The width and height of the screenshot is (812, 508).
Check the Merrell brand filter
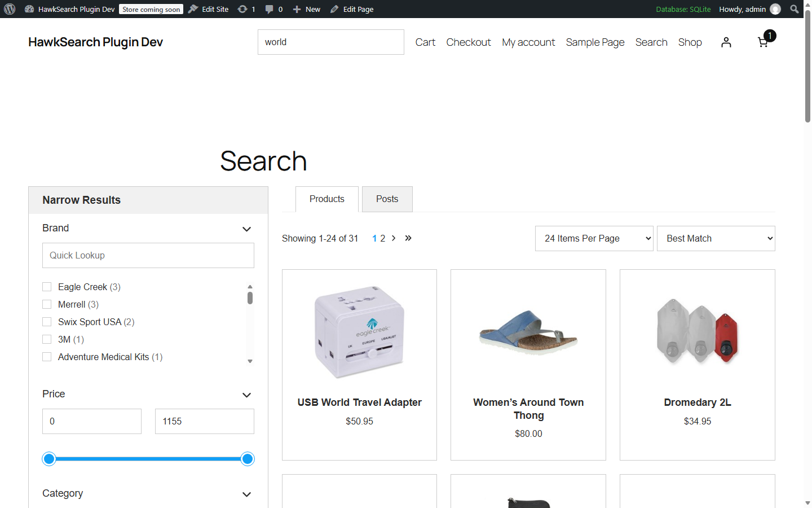tap(47, 304)
